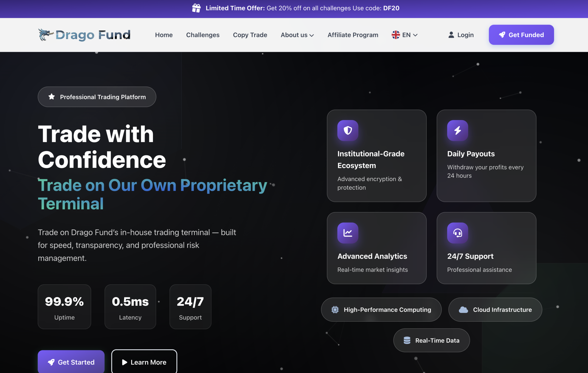
Task: Click the Cloud Infrastructure pill label
Action: click(502, 310)
